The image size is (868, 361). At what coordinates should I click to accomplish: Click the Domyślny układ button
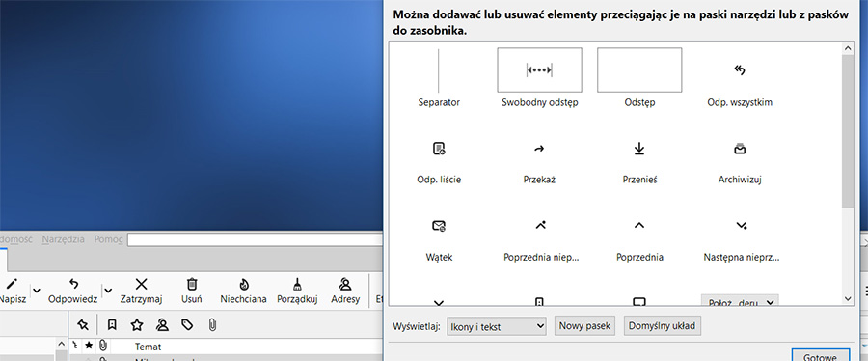[662, 325]
